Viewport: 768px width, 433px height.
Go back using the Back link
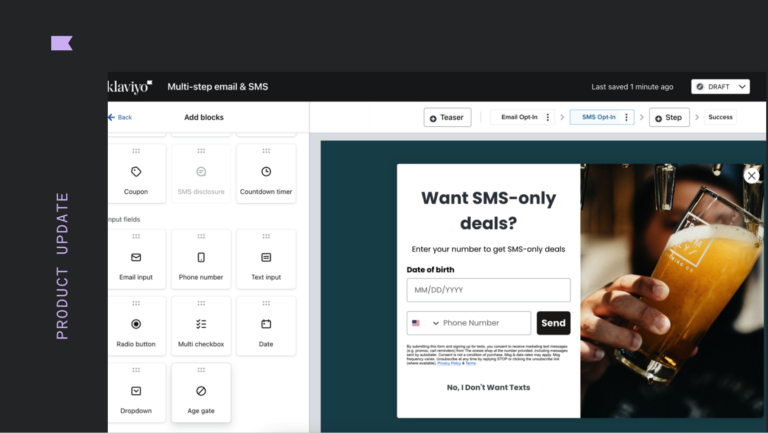point(120,117)
